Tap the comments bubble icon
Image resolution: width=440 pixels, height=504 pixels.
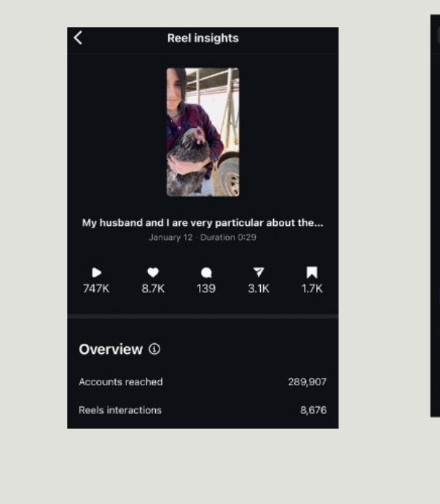tap(206, 272)
